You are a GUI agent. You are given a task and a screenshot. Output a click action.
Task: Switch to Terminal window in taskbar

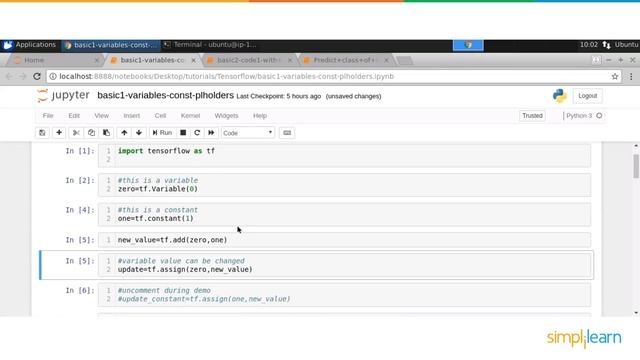point(210,45)
